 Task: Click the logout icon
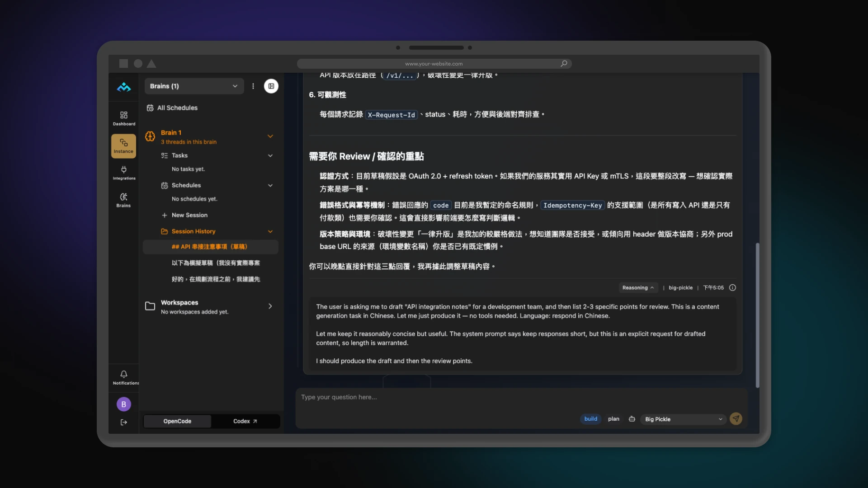[x=123, y=422]
